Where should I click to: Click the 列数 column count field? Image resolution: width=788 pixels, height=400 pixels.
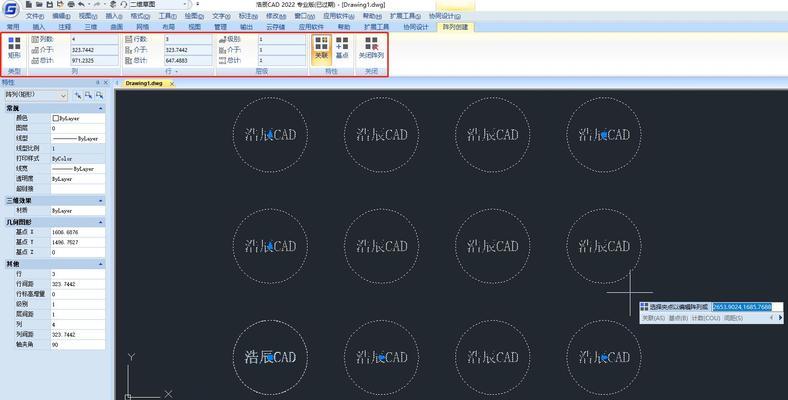click(94, 39)
